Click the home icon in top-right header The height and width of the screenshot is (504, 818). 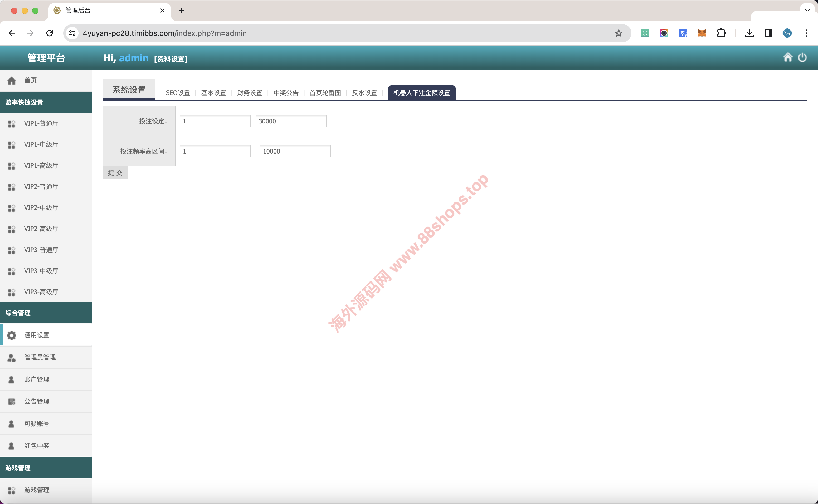(x=788, y=57)
